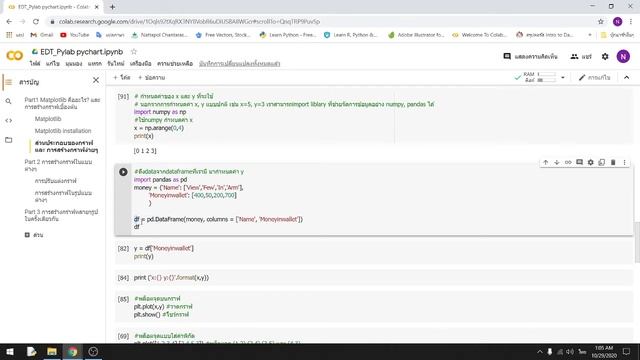Open Chrome three-dot menu

(631, 22)
